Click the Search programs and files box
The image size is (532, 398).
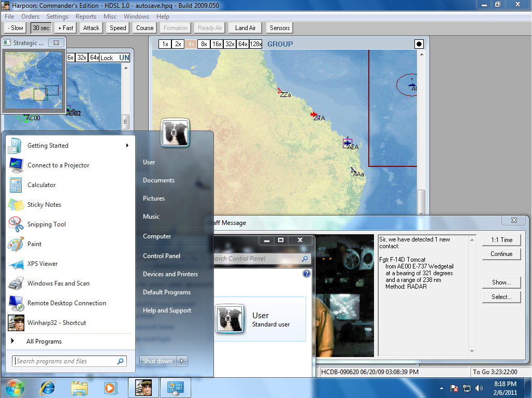[x=69, y=361]
